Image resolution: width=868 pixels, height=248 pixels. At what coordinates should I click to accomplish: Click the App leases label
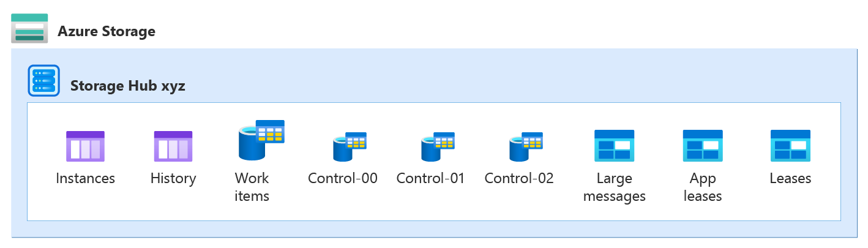[703, 187]
